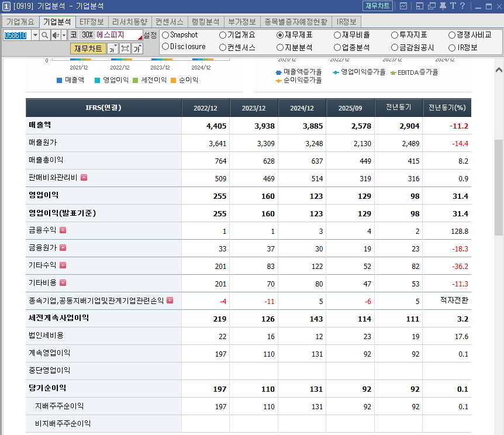The height and width of the screenshot is (435, 504).
Task: Click the T font icon in title bar
Action: pos(453,6)
